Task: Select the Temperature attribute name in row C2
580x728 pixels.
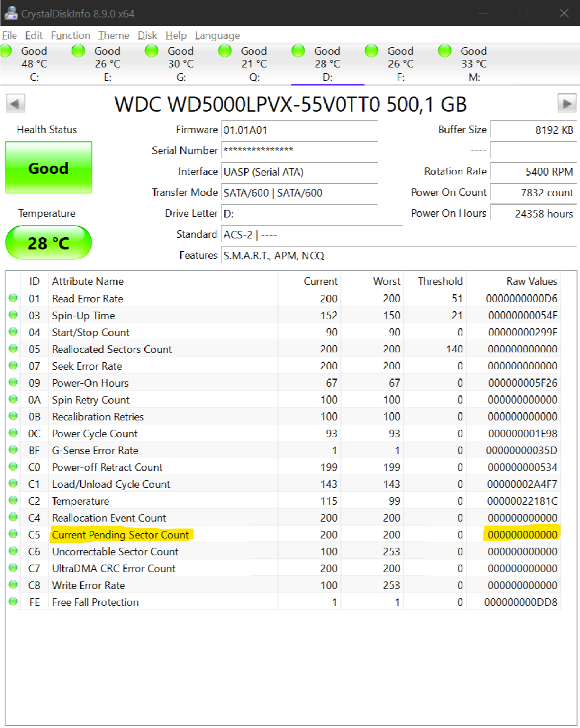Action: [x=80, y=501]
